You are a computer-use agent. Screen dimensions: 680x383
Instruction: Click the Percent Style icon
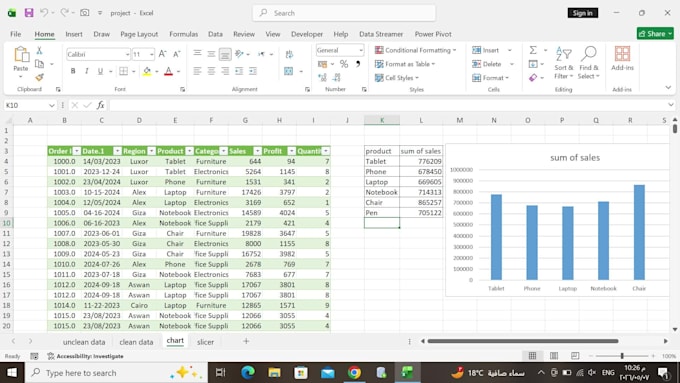(x=344, y=64)
